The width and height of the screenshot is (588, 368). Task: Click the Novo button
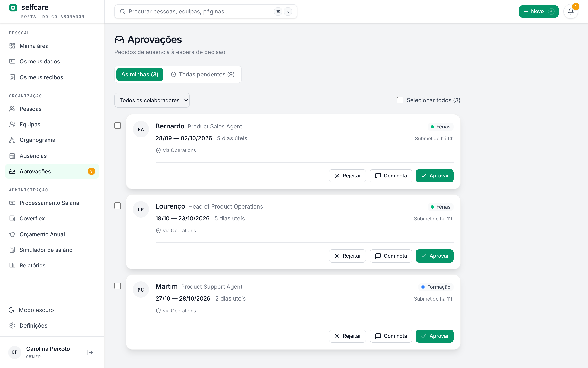click(x=538, y=11)
